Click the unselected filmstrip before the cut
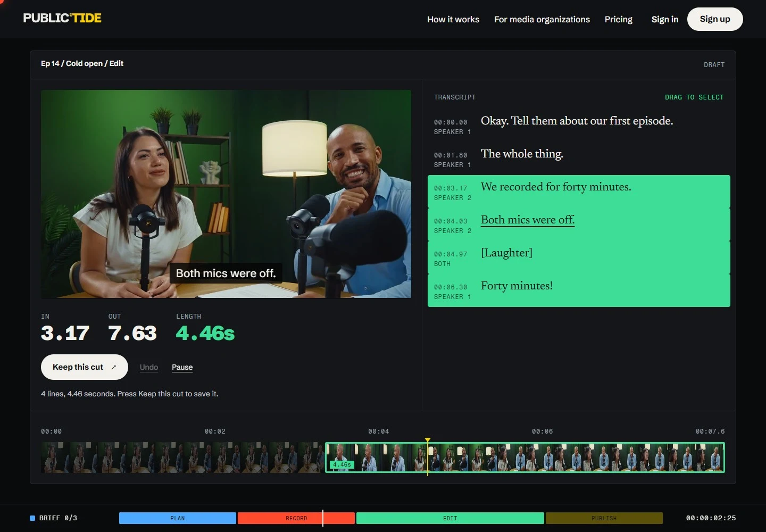The image size is (766, 532). click(183, 458)
